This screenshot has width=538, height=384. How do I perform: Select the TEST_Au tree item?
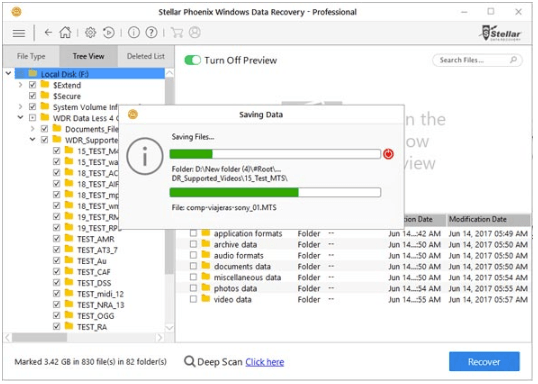(92, 261)
